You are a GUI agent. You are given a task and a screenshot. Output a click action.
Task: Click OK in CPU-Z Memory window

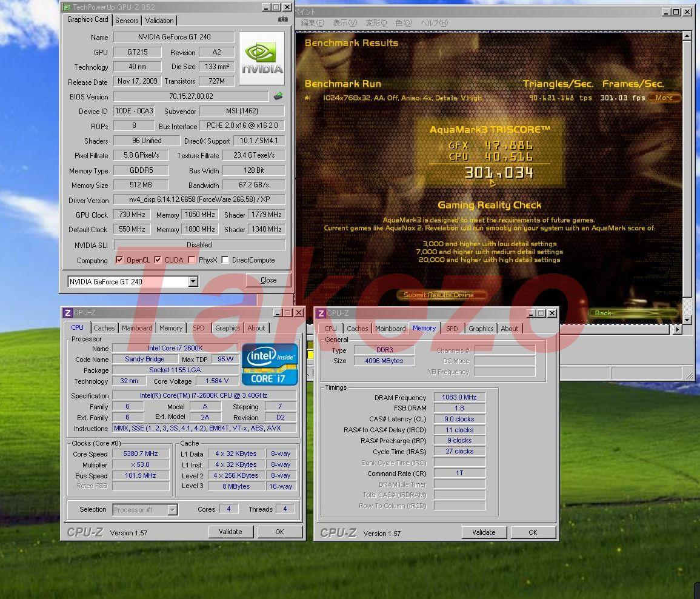click(533, 532)
